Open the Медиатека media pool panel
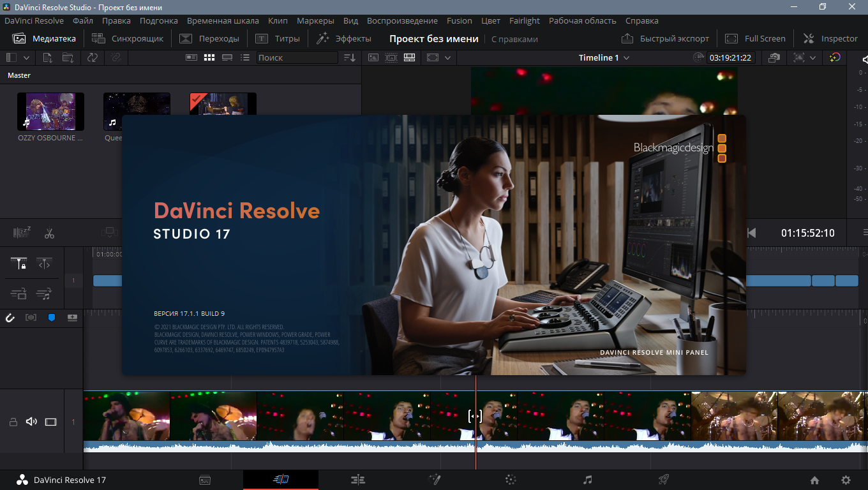 click(44, 38)
